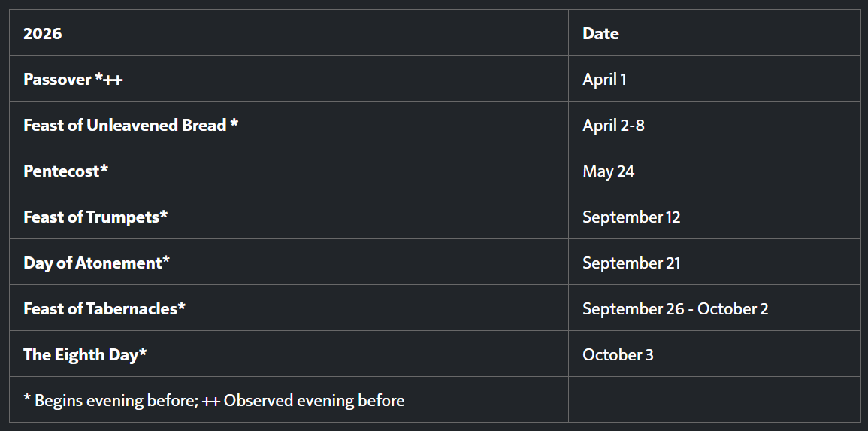
Task: Click the April 1 date cell
Action: click(604, 79)
